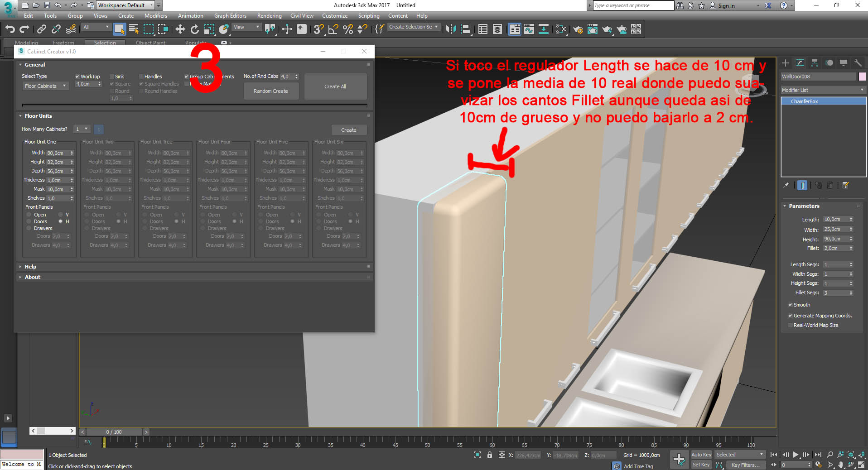Enable Real-World Map Size checkbox
The image size is (868, 470).
coord(791,325)
